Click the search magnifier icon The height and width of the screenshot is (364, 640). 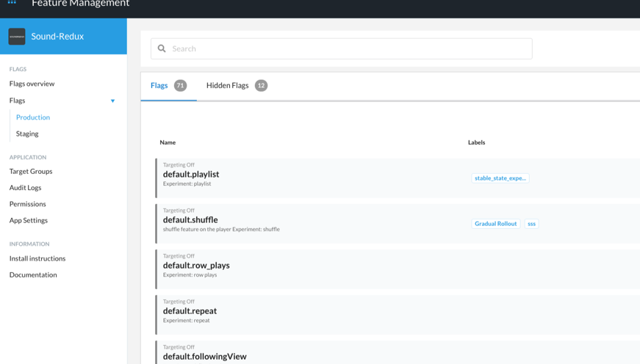coord(162,49)
